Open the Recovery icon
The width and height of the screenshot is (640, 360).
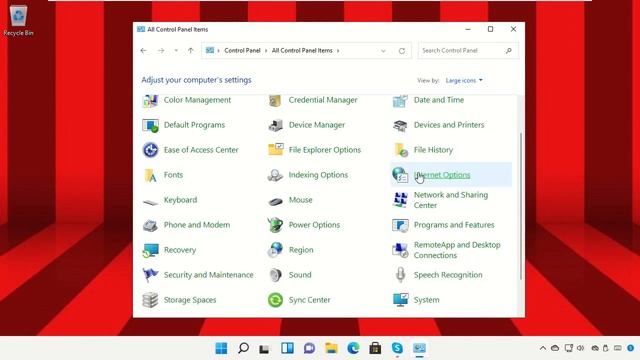click(150, 250)
